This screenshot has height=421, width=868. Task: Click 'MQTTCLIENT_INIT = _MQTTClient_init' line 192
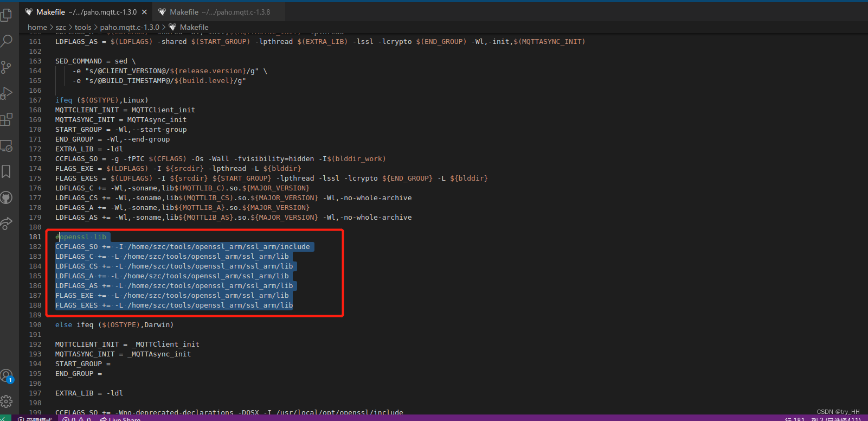coord(127,344)
